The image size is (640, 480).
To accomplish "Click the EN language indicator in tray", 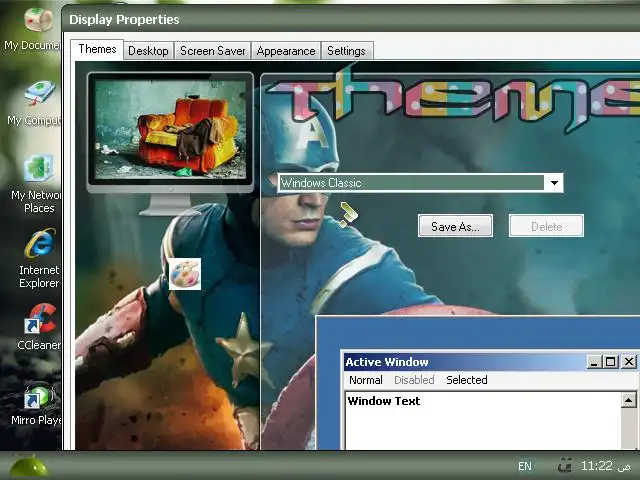I will tap(525, 466).
